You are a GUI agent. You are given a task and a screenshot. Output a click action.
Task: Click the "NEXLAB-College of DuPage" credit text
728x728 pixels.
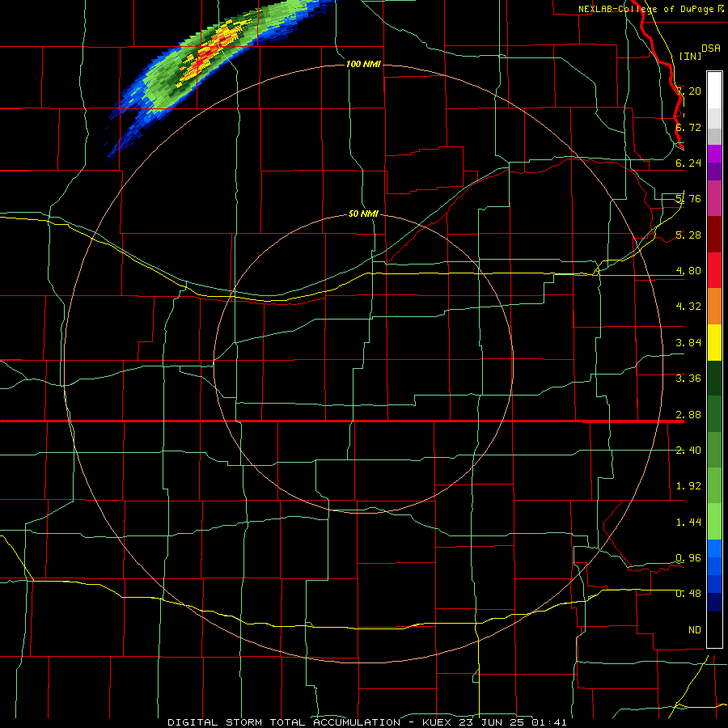pos(645,9)
